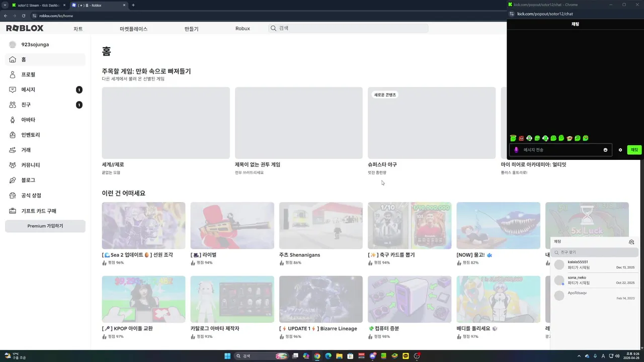The height and width of the screenshot is (362, 644).
Task: Click the emoji picker in Kick chat input
Action: click(605, 150)
